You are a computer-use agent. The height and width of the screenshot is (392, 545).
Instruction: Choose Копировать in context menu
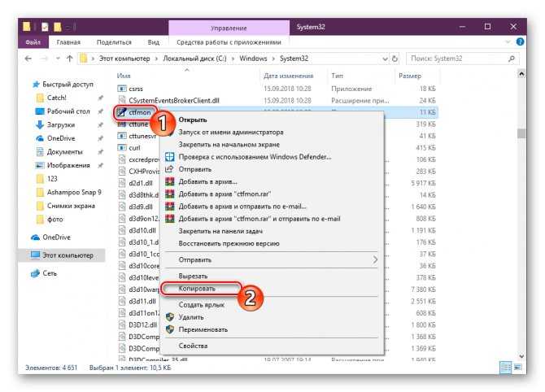click(197, 289)
